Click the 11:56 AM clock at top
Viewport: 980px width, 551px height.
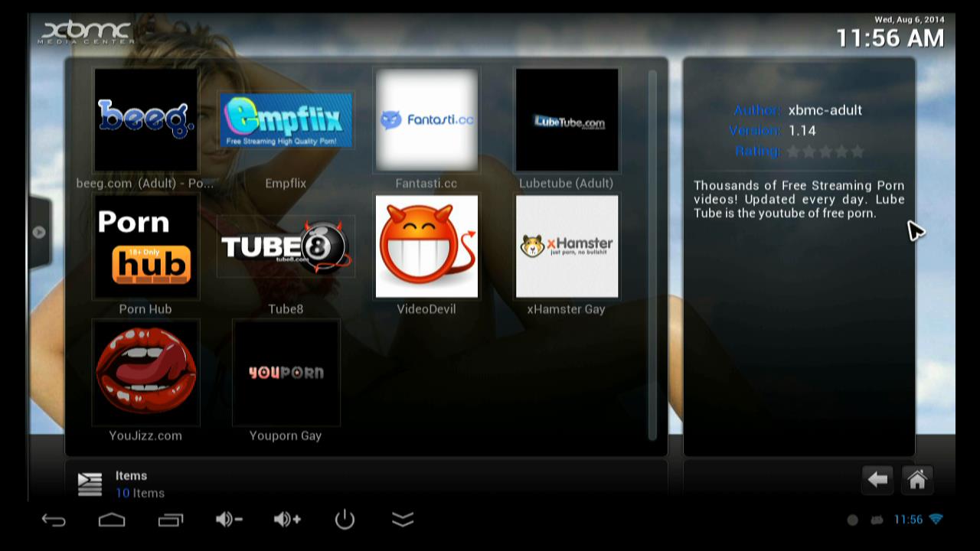(890, 37)
